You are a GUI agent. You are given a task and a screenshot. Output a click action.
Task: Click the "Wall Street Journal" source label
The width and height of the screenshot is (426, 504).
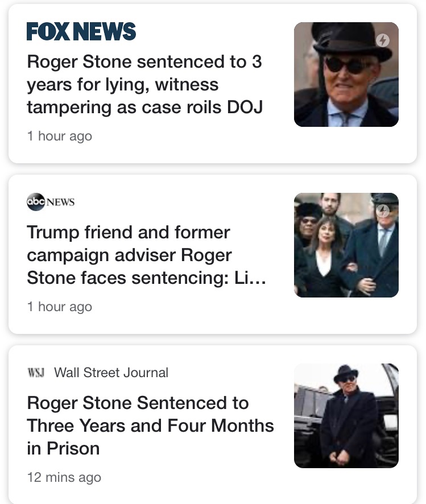pos(111,373)
